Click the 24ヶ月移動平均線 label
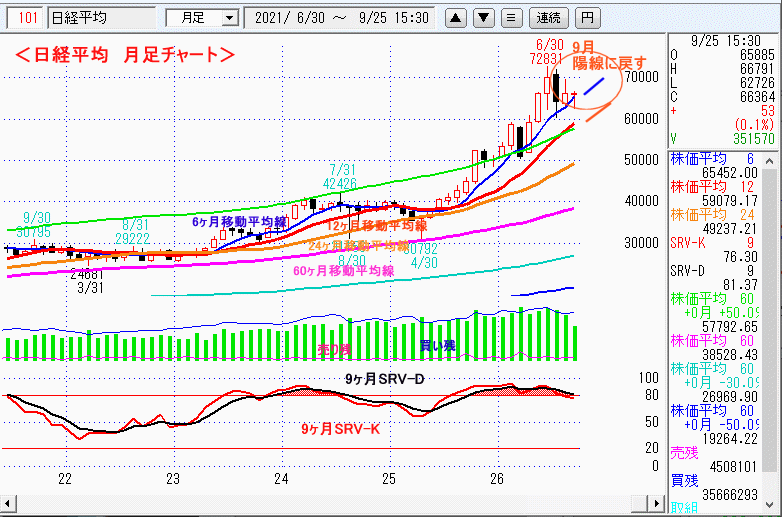The image size is (782, 517). [x=359, y=246]
